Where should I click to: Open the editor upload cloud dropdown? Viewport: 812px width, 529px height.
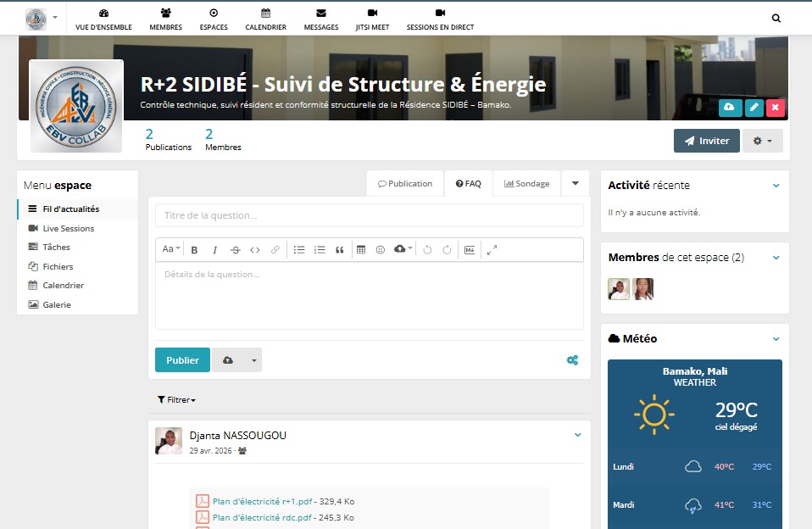(403, 249)
